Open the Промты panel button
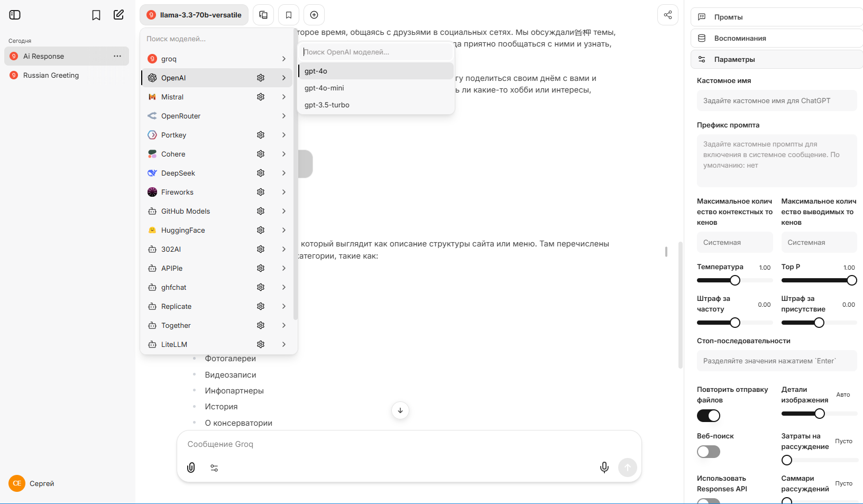The image size is (863, 504). pos(777,17)
